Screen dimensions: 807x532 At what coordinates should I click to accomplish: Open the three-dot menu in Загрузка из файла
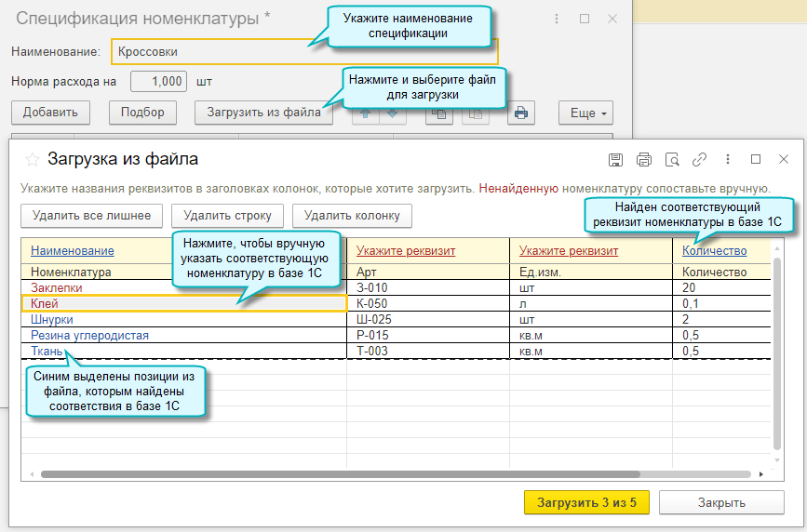coord(728,159)
